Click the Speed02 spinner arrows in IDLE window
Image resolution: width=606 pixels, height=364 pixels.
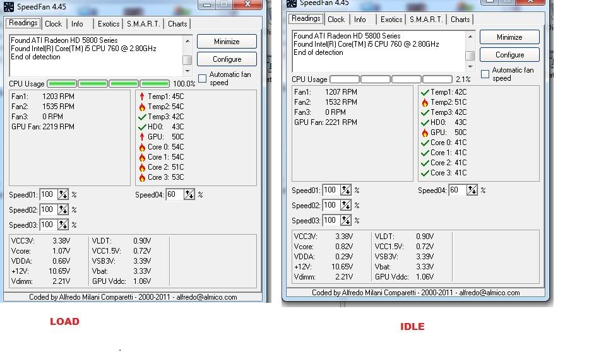[346, 205]
